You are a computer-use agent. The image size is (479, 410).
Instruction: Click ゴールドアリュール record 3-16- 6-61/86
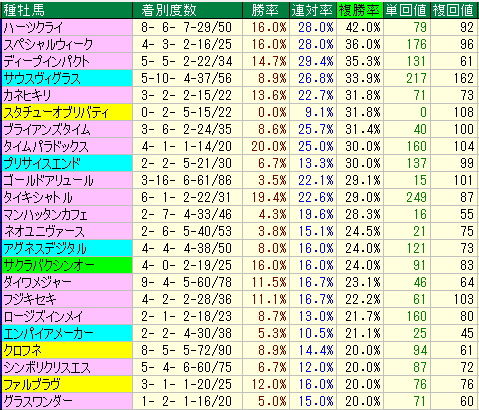(186, 180)
